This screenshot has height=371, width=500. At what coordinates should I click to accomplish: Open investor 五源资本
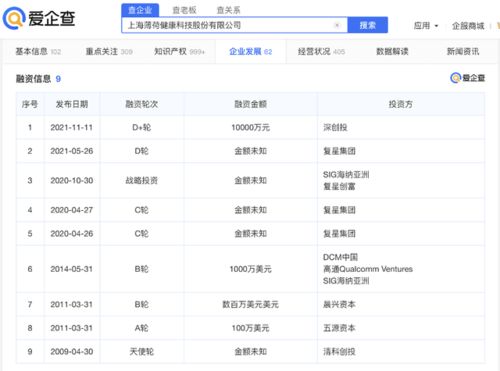click(339, 328)
